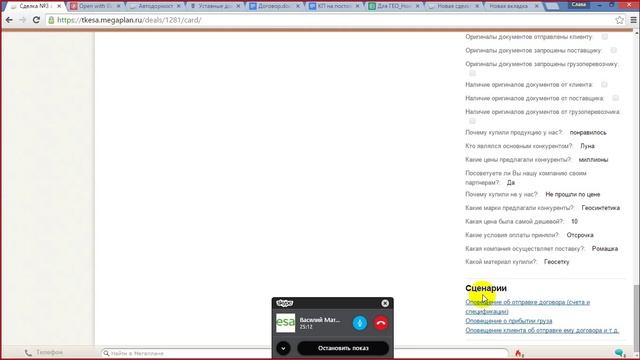Open the esa contact avatar in Skype
640x360 pixels.
coord(285,323)
